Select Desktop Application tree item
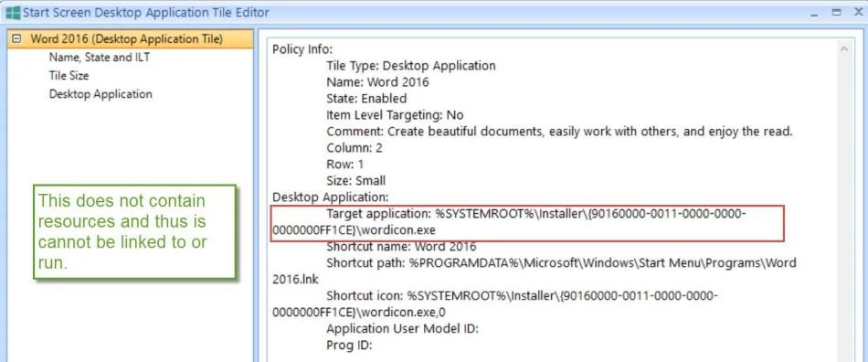The height and width of the screenshot is (362, 868). click(101, 93)
